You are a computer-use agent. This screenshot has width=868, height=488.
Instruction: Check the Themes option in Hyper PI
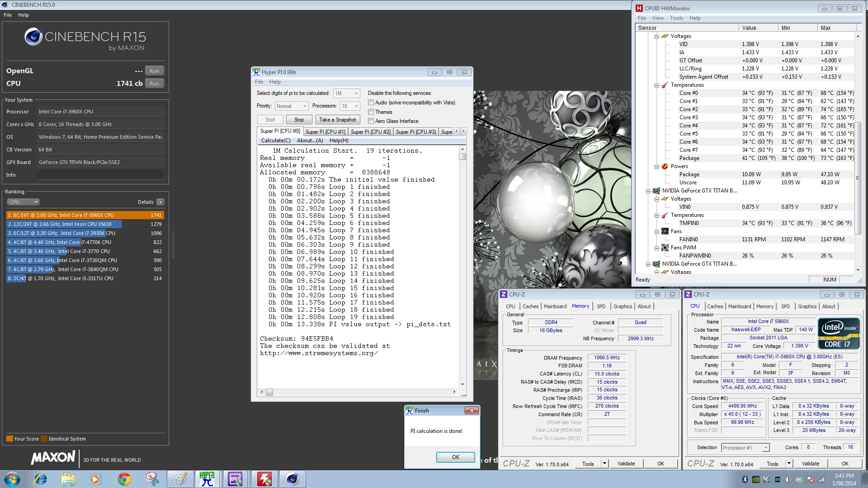[371, 112]
